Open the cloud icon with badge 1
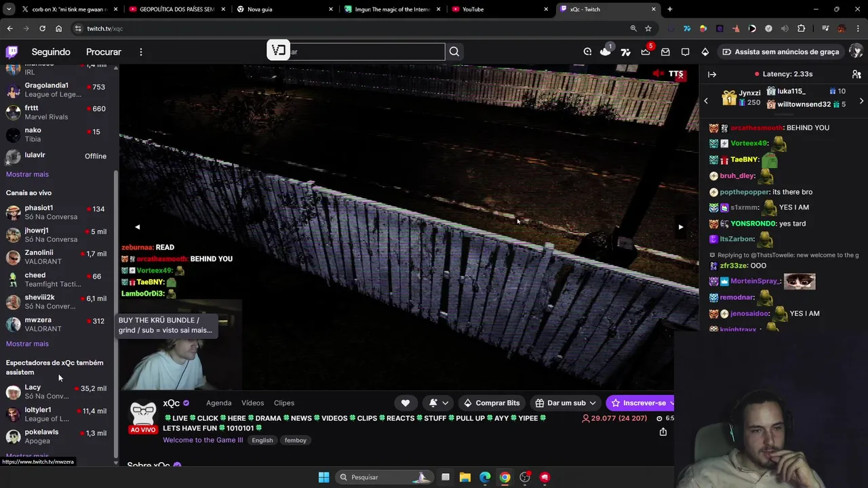This screenshot has height=488, width=868. 606,52
